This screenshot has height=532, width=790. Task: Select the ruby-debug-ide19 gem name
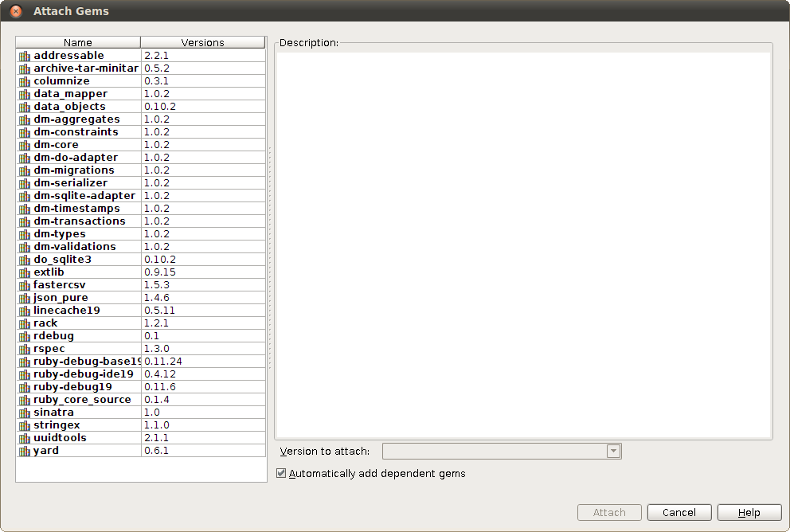pos(83,374)
